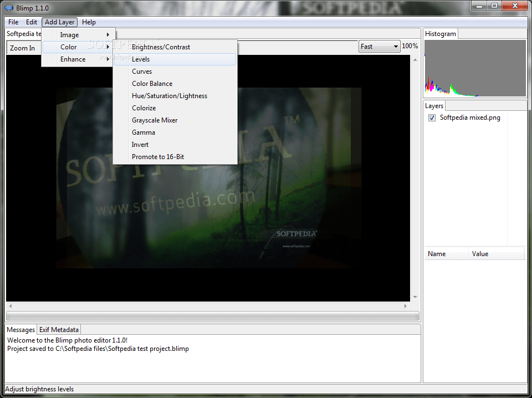Image resolution: width=532 pixels, height=398 pixels.
Task: Toggle Softpedia mixed.png layer checkbox
Action: point(432,118)
